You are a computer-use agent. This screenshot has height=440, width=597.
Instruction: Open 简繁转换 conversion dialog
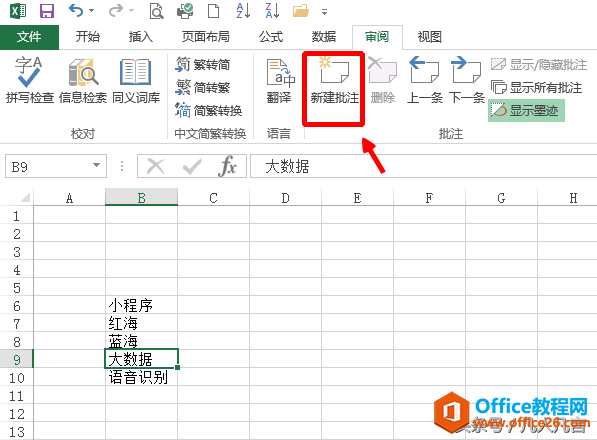click(x=209, y=110)
